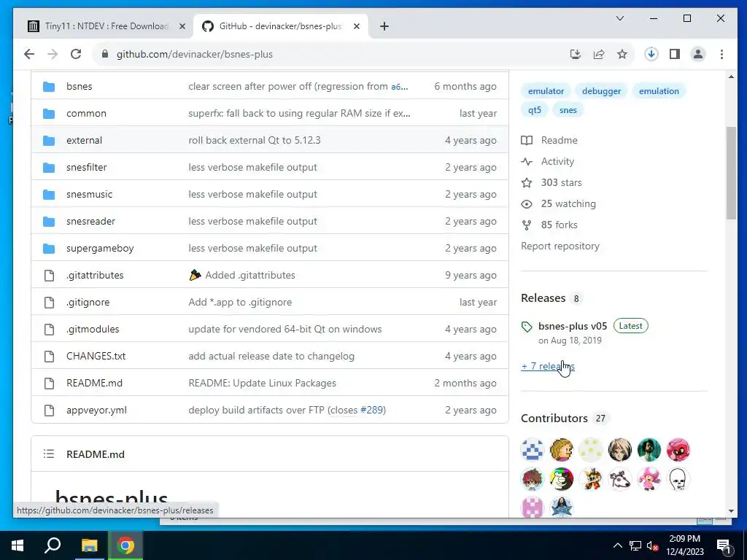The width and height of the screenshot is (747, 560).
Task: Click the external folder icon
Action: point(49,141)
